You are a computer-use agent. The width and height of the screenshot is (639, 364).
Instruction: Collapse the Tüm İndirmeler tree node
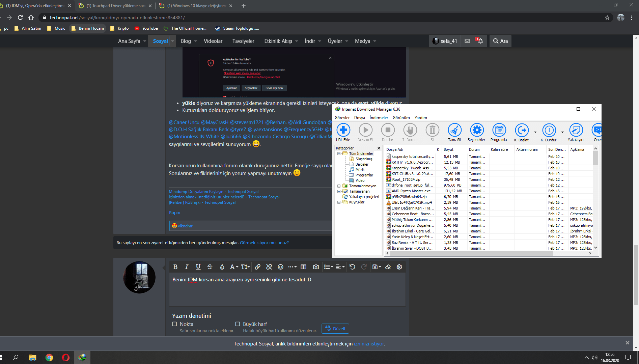[x=339, y=153]
